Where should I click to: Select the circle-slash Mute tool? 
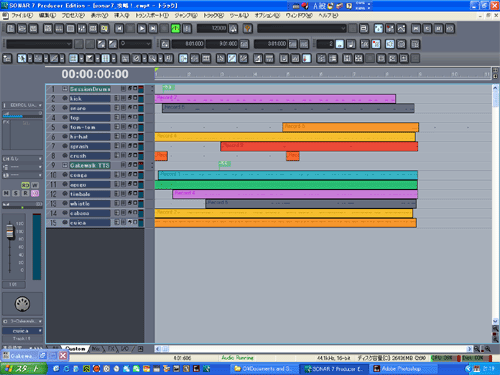coord(136,59)
